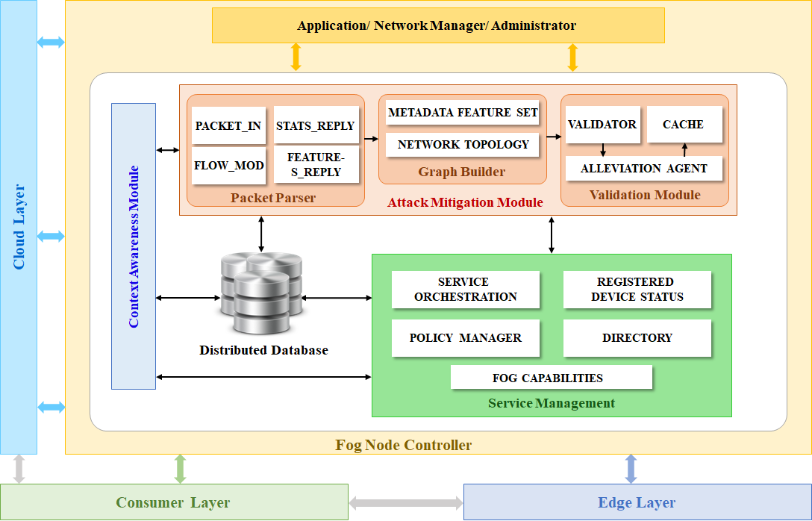This screenshot has width=812, height=521.
Task: Click the gray double arrow between Consumer and Edge layers
Action: (406, 502)
